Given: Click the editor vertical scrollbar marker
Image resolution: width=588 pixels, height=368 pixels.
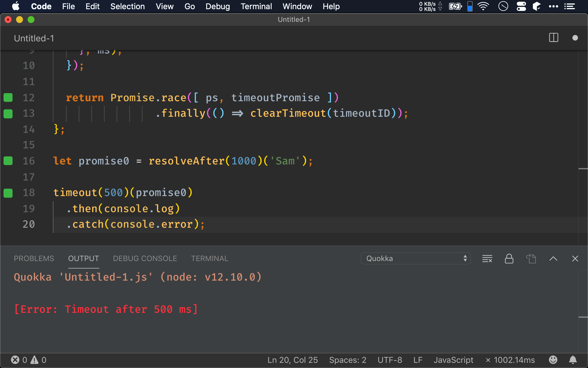Looking at the screenshot, I should tap(583, 169).
